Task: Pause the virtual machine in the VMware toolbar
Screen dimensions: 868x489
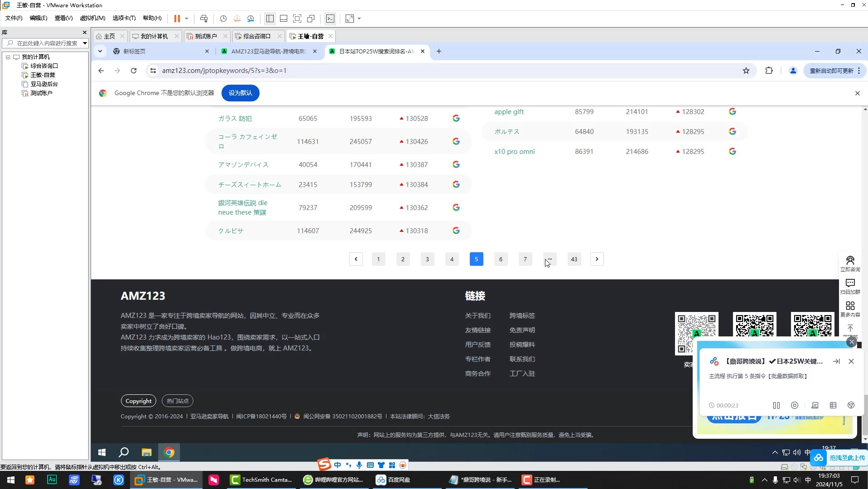Action: coord(177,19)
